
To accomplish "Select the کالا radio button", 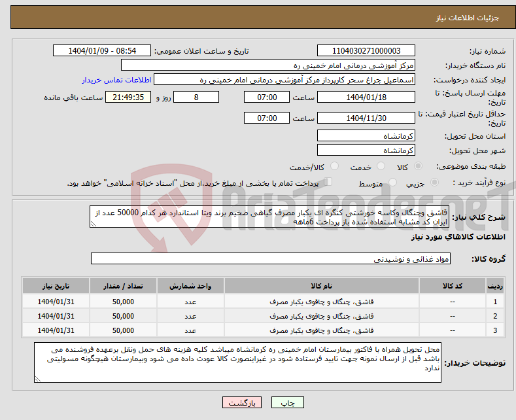I will (418, 166).
